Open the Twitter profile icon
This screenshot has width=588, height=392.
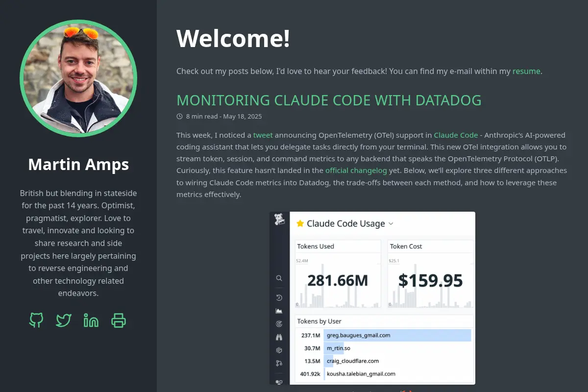tap(64, 320)
